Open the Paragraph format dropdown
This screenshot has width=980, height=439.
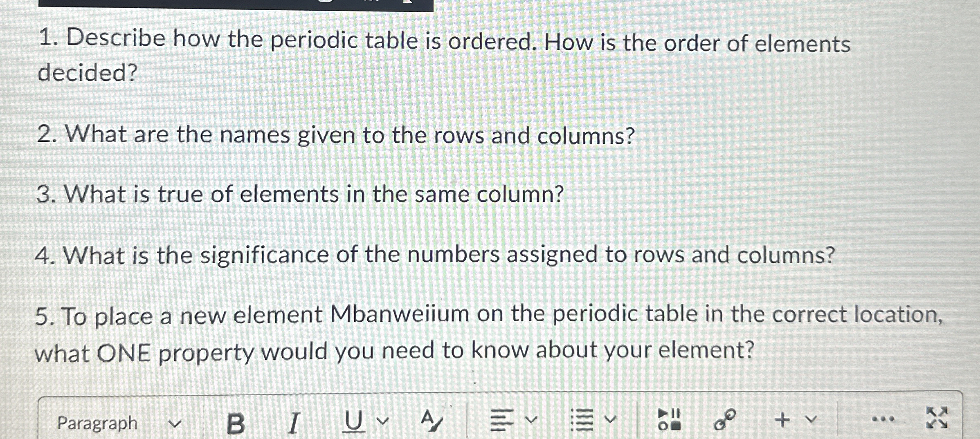[119, 423]
